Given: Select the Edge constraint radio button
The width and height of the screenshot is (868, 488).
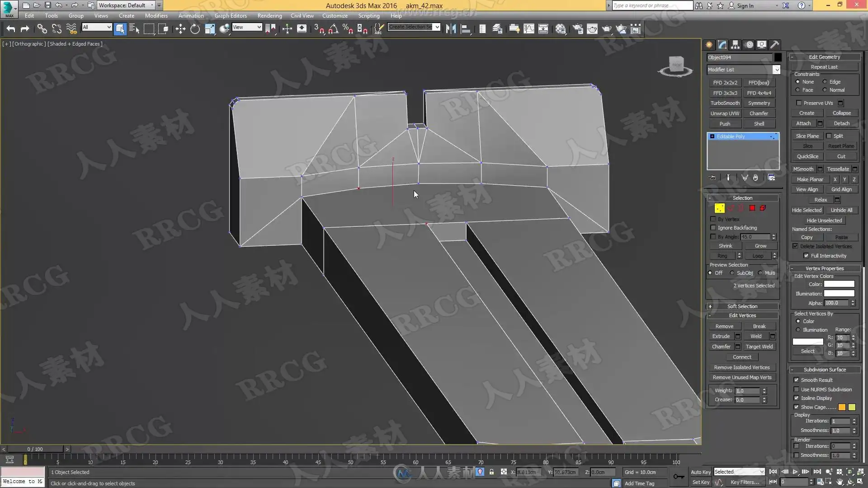Looking at the screenshot, I should (x=825, y=82).
